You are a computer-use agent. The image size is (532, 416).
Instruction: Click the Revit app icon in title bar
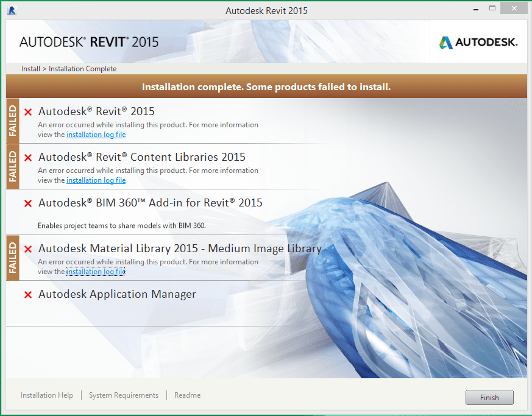pyautogui.click(x=12, y=10)
